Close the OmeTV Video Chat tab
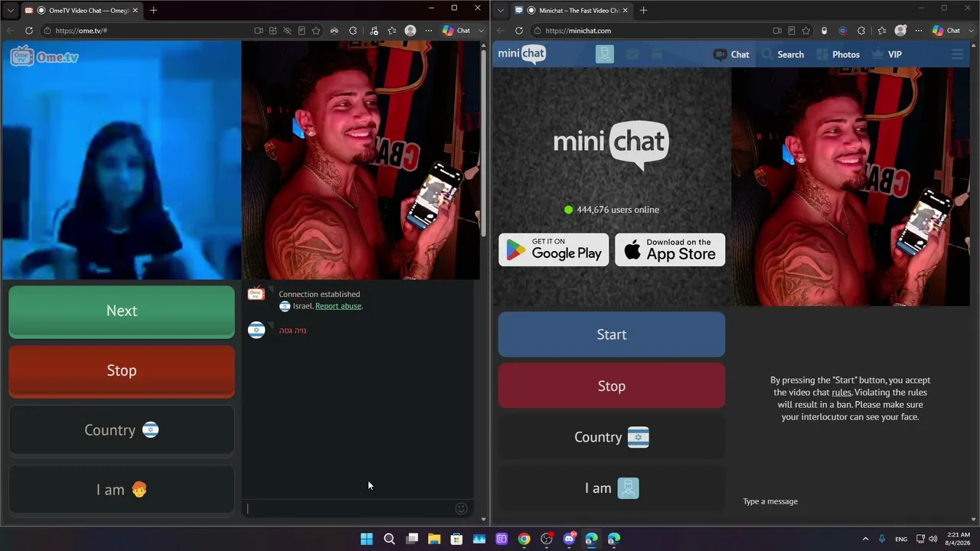Viewport: 980px width, 551px height. (x=136, y=10)
